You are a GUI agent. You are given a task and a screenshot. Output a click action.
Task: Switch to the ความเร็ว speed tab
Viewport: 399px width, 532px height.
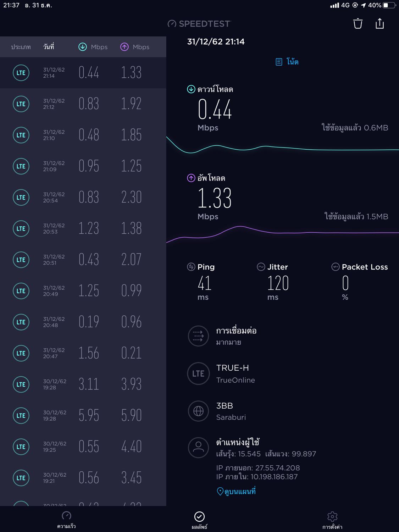66,520
